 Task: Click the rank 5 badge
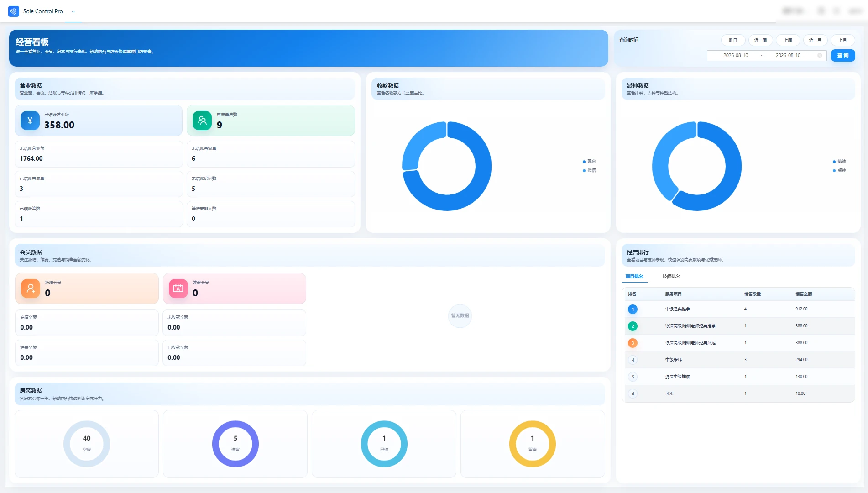click(633, 377)
